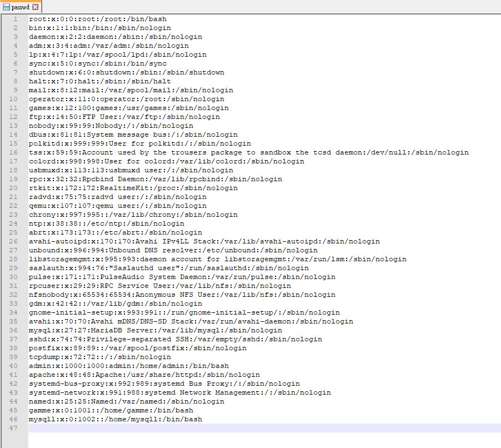The width and height of the screenshot is (501, 448).
Task: Close the passwd tab with the red X
Action: (36, 7)
